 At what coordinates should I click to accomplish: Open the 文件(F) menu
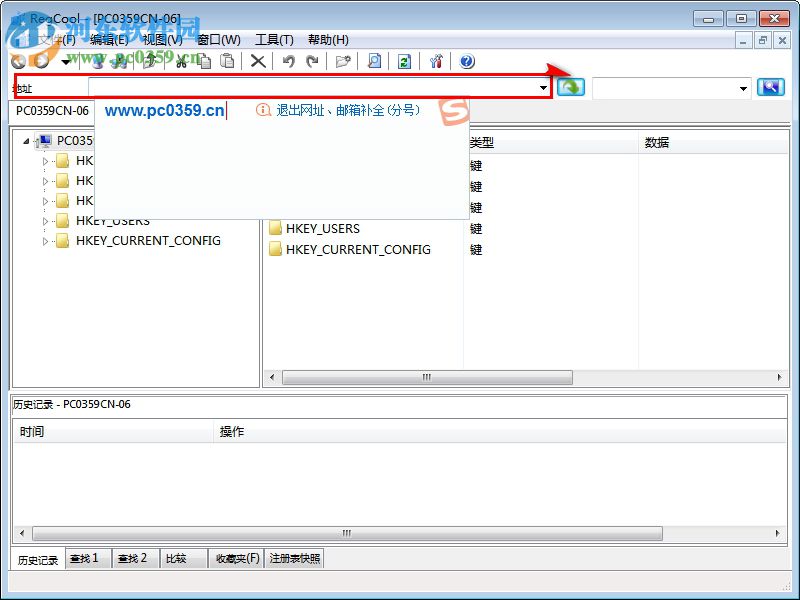(58, 40)
